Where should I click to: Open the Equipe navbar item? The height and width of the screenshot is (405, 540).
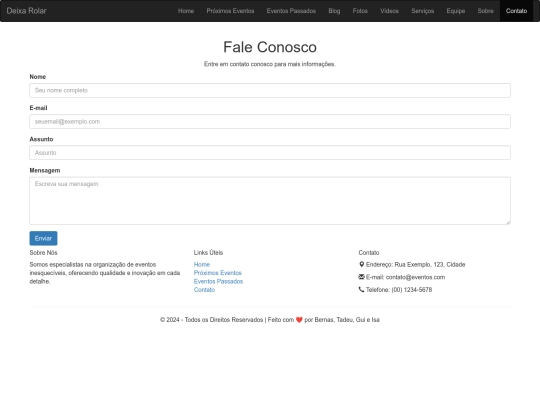456,11
